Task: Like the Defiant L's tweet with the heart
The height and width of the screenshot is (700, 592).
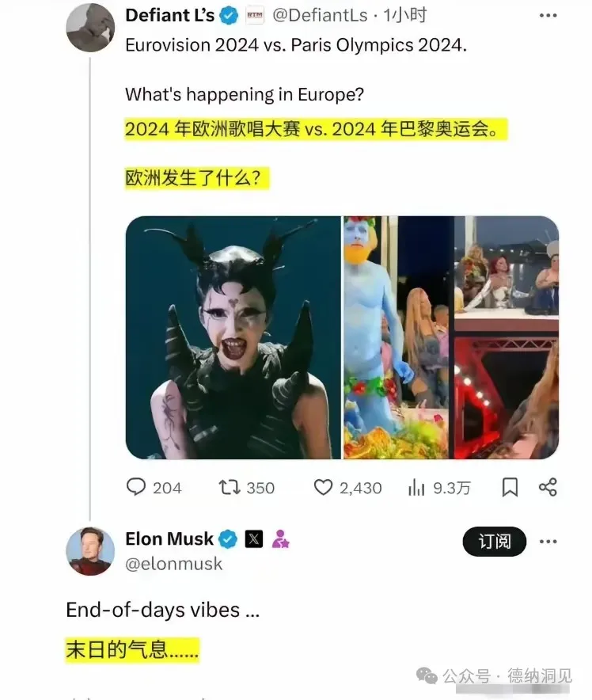Action: (323, 487)
